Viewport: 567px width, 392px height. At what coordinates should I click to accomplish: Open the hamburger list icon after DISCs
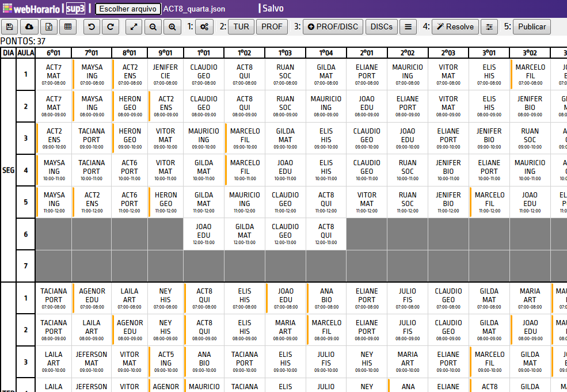click(x=408, y=26)
